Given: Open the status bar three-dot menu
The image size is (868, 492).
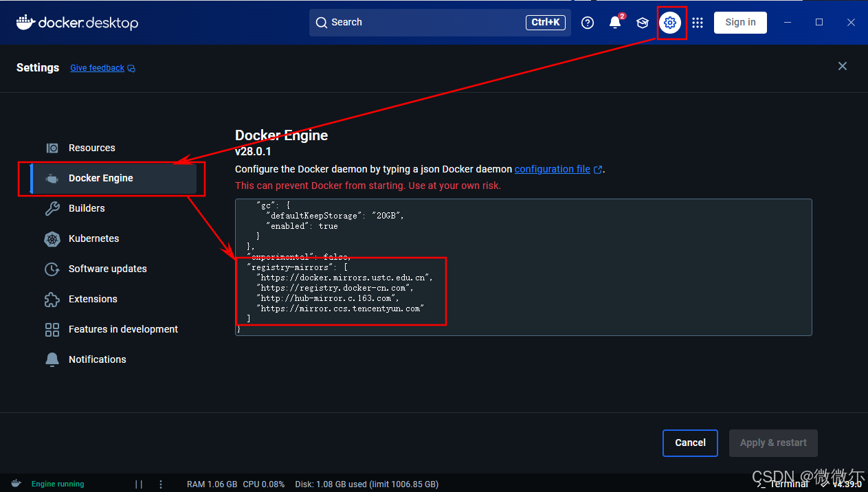Looking at the screenshot, I should click(161, 484).
